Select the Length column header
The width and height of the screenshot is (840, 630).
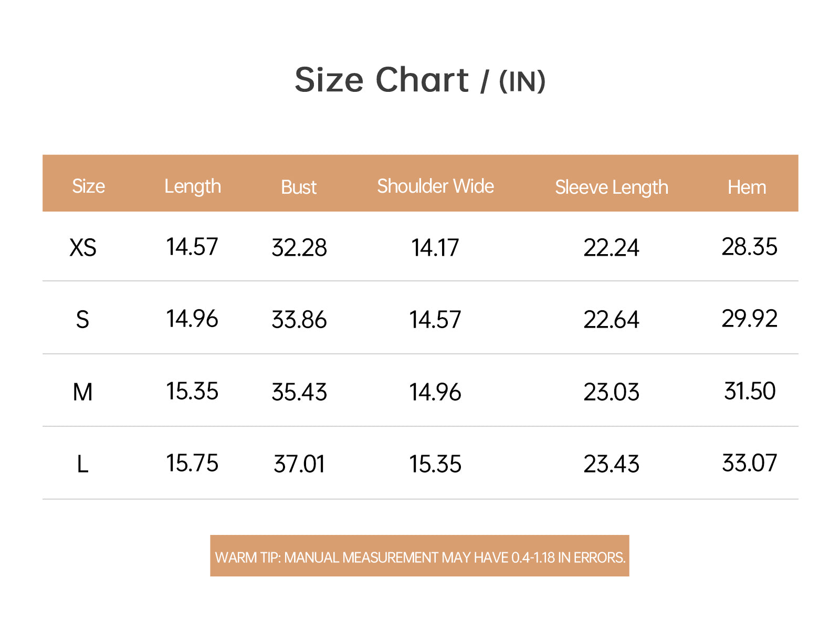193,187
